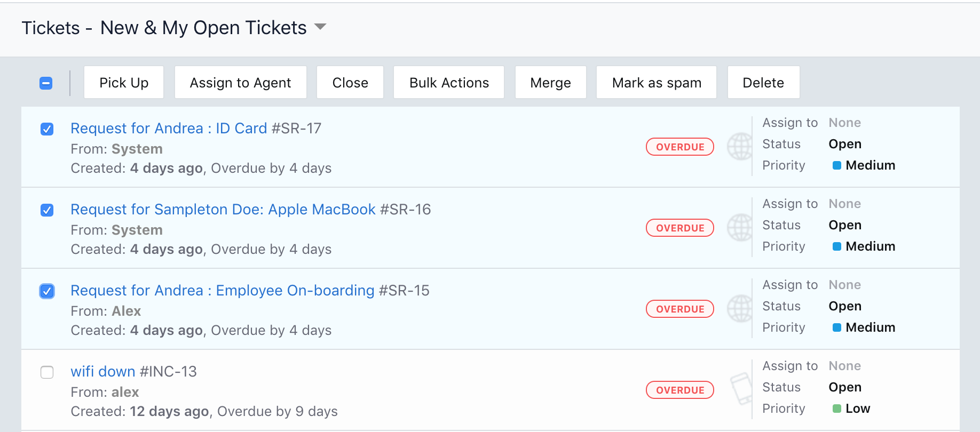This screenshot has width=980, height=432.
Task: Click the OVERDUE badge on ticket SR-15
Action: (x=679, y=309)
